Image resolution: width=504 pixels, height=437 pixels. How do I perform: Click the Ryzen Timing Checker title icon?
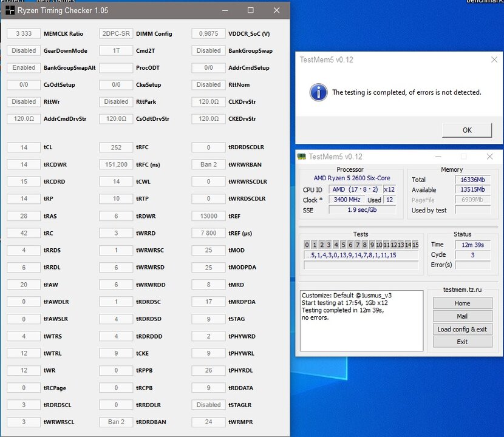pos(10,10)
